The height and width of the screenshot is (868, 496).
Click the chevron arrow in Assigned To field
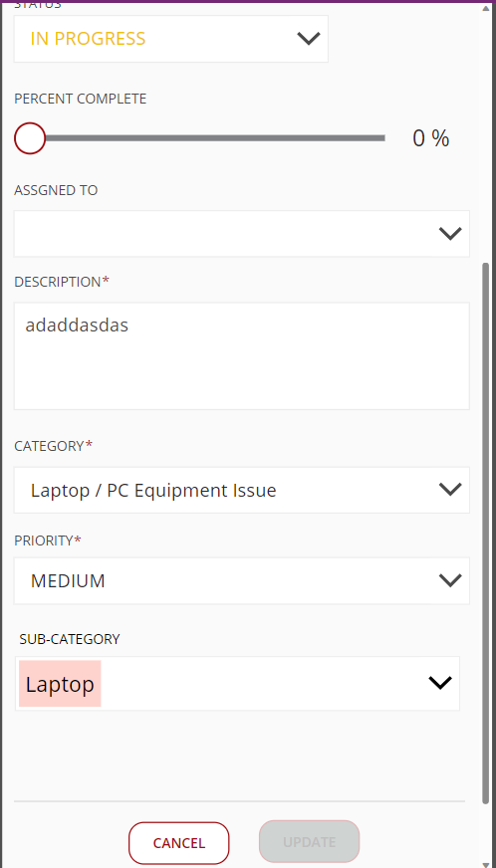click(450, 234)
